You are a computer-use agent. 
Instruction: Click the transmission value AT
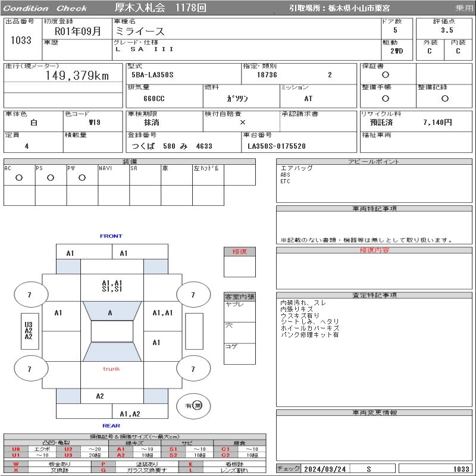click(308, 99)
